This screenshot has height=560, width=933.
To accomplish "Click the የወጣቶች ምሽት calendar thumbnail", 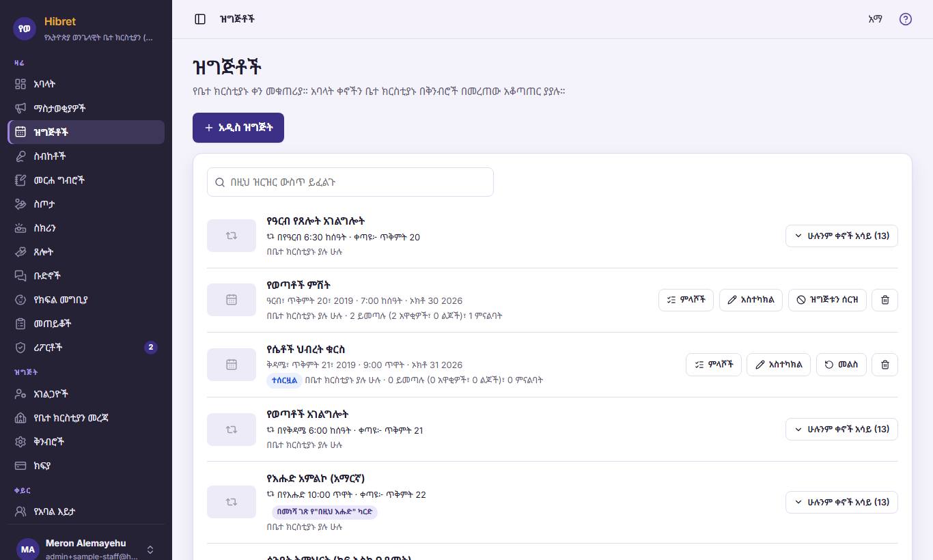I will tap(232, 300).
